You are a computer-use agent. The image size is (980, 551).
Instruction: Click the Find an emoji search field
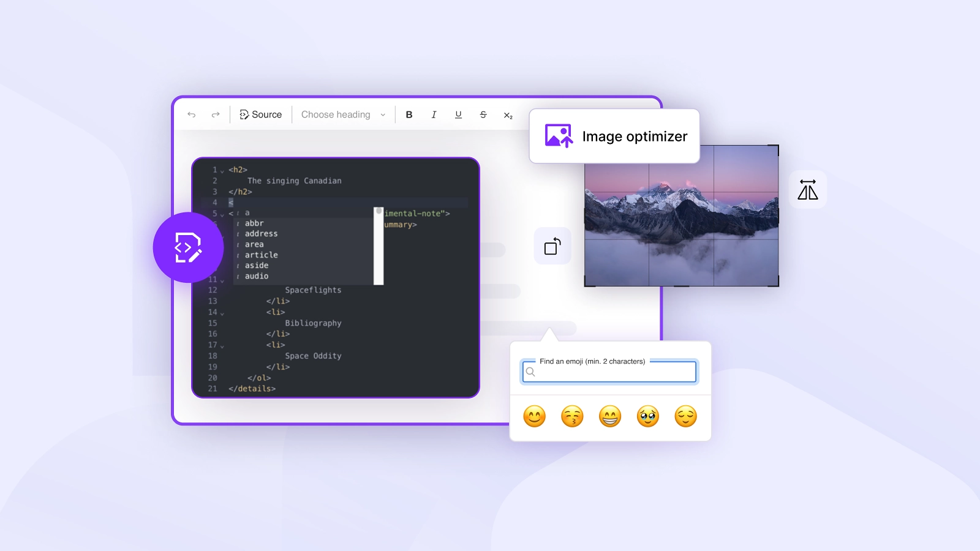coord(609,372)
